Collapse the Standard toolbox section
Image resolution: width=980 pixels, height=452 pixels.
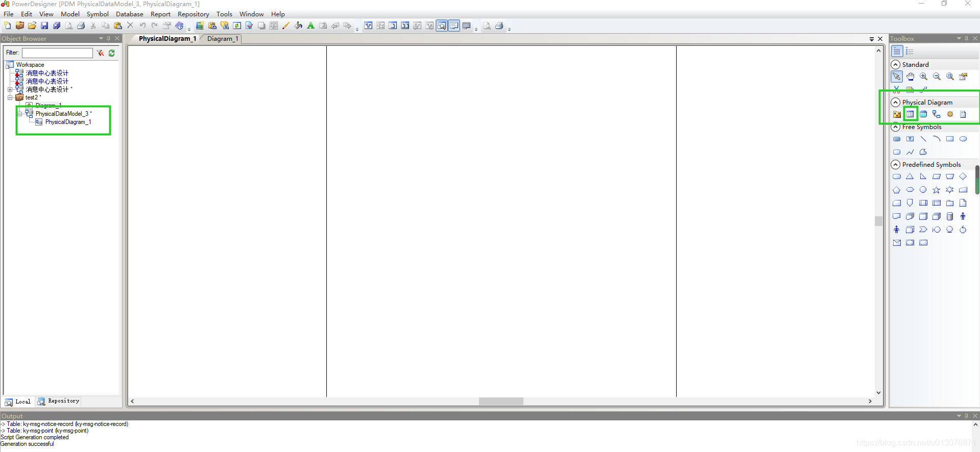pos(896,65)
